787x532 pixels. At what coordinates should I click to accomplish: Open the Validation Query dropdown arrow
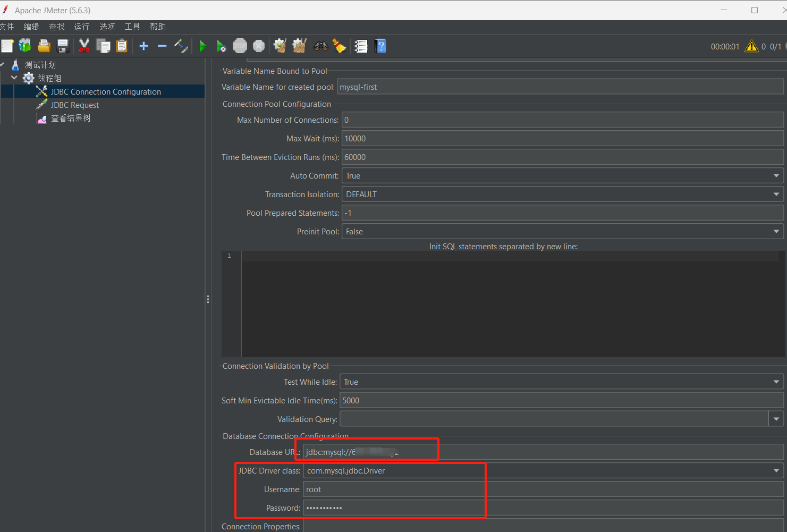pyautogui.click(x=776, y=419)
